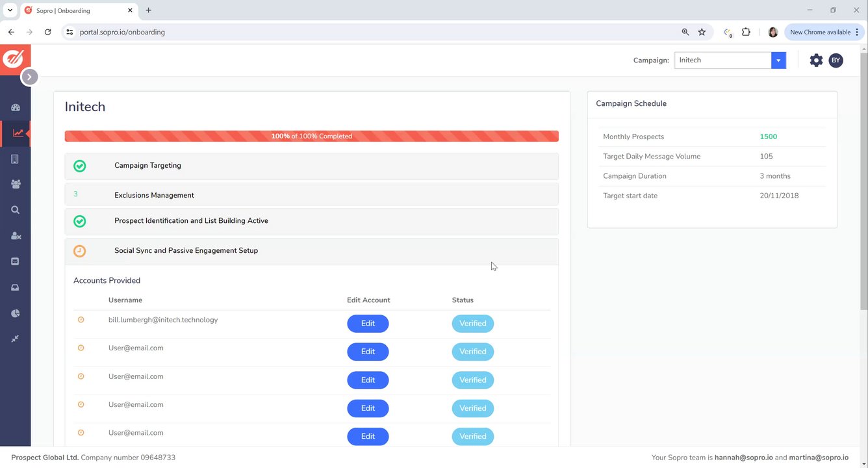This screenshot has height=468, width=868.
Task: Click the envelope icon in the sidebar
Action: 15,261
